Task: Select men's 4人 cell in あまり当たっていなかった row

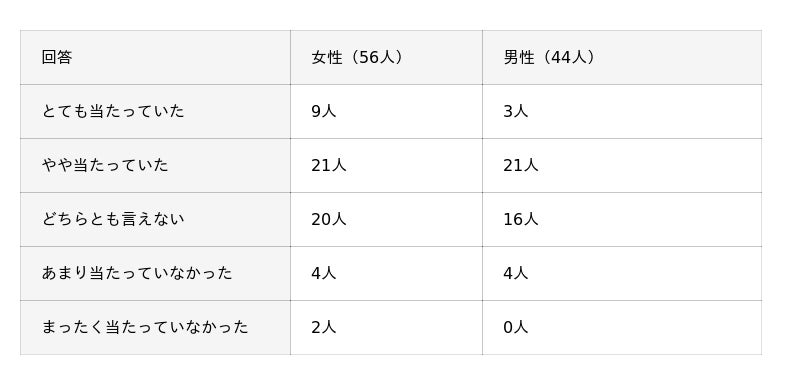Action: 622,273
